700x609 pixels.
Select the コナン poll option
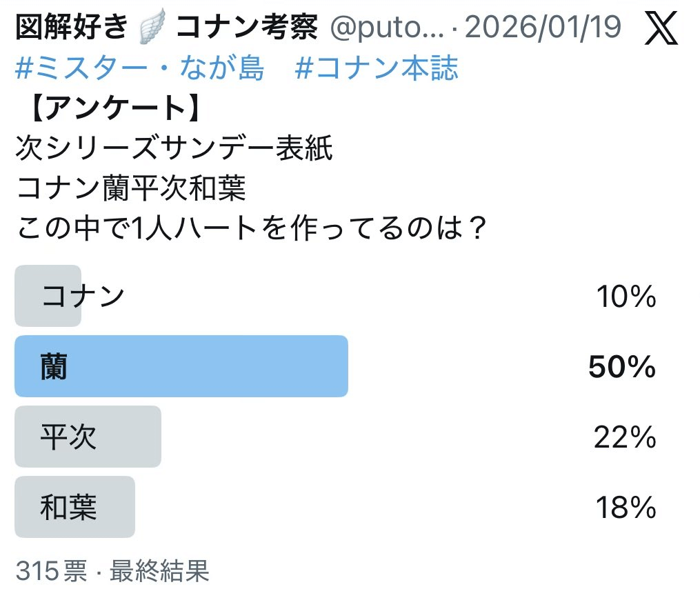coord(83,296)
